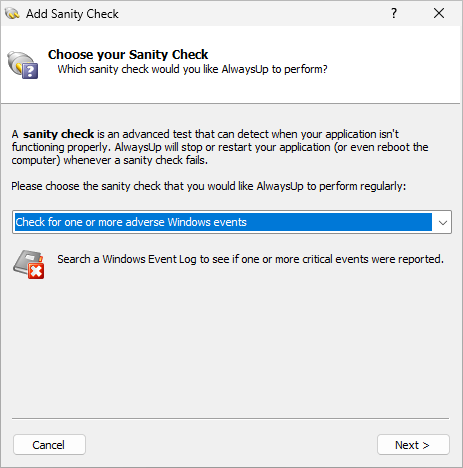This screenshot has width=463, height=468.
Task: Click the AlwaysUp icon in title bar
Action: 12,13
